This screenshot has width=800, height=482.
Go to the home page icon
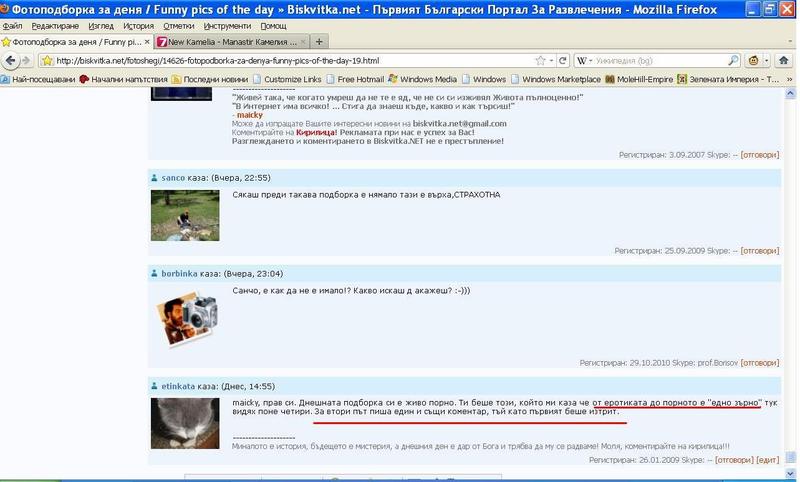(783, 61)
